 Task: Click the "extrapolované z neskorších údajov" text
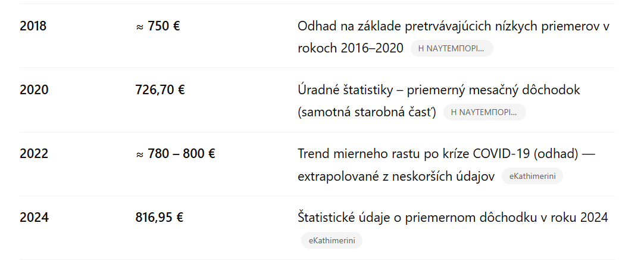pos(396,177)
